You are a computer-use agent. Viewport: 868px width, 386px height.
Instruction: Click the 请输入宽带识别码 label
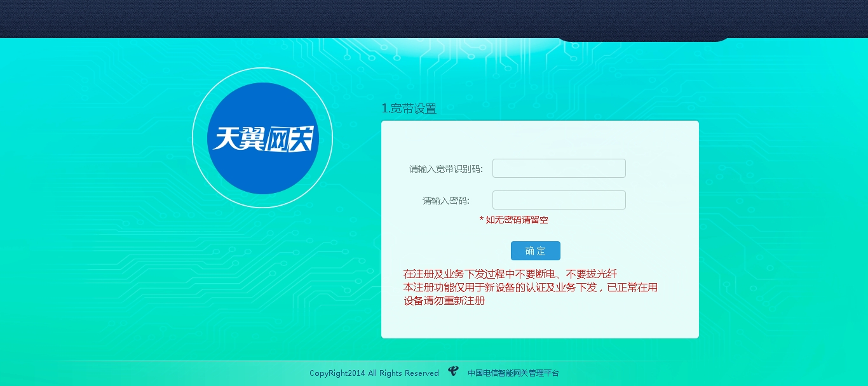446,169
